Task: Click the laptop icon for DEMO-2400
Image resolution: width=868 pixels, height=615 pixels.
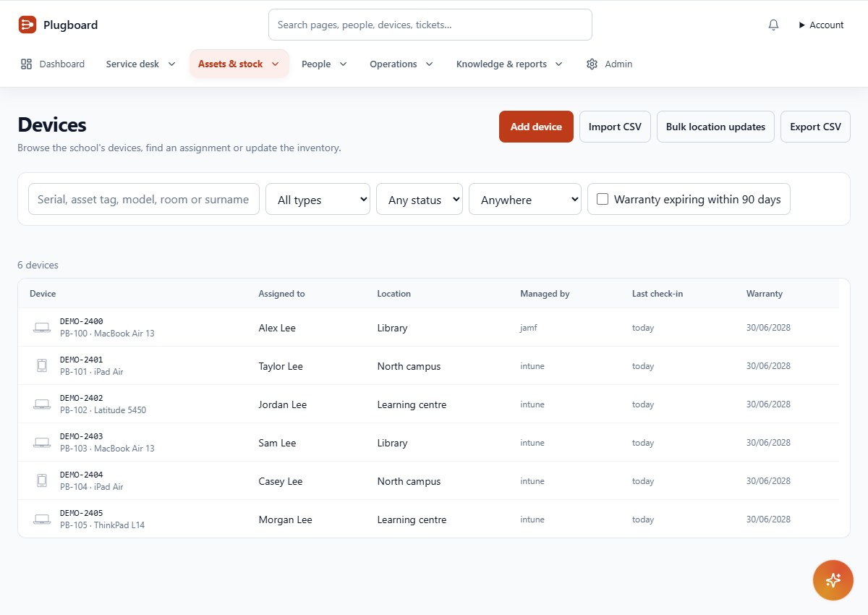Action: [42, 328]
